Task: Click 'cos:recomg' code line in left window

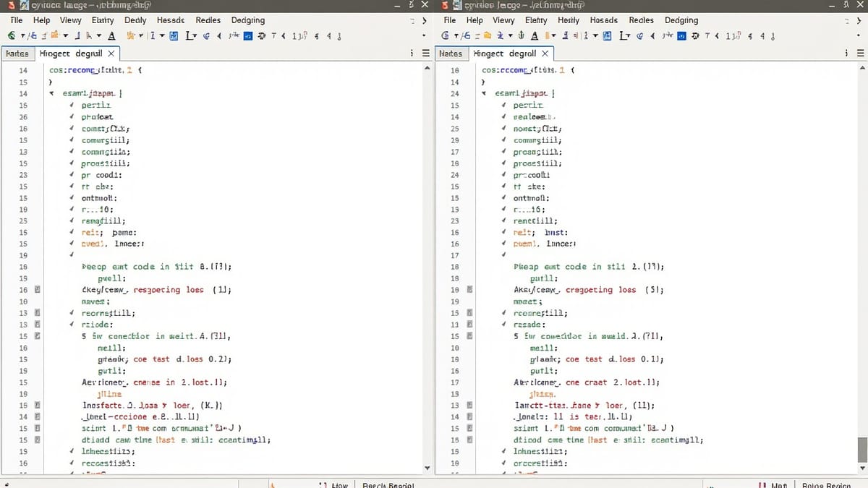Action: pyautogui.click(x=96, y=70)
